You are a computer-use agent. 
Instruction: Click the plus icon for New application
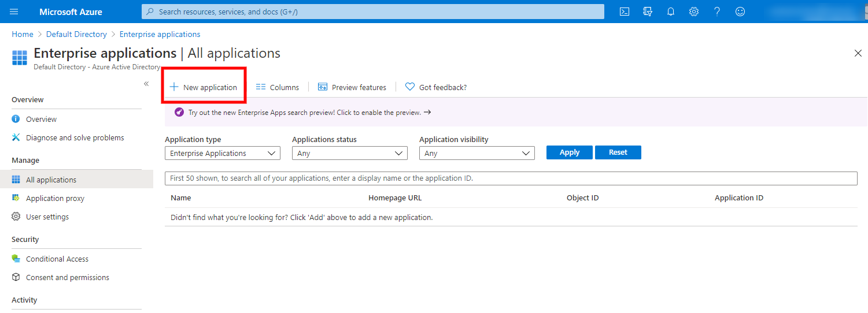(174, 87)
